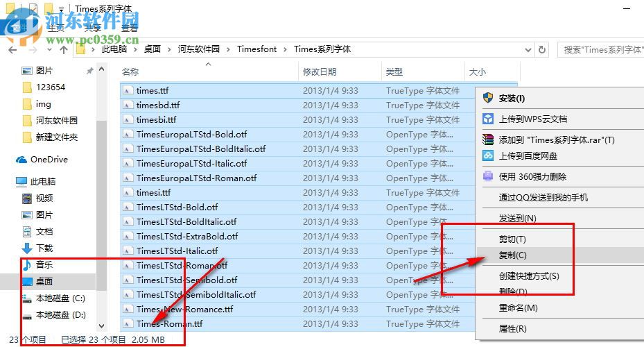Expand the address bar history dropdown
The image size is (644, 347).
click(528, 50)
